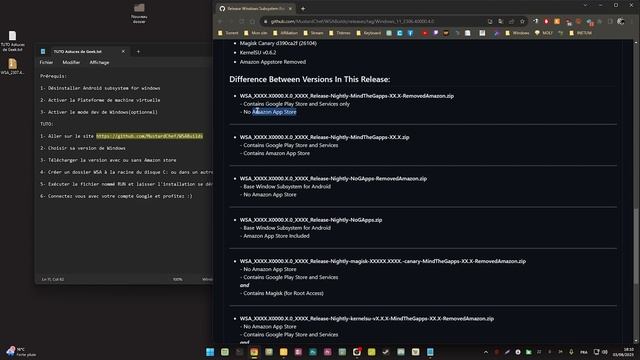Open the Stream bookmark folder

tap(313, 33)
